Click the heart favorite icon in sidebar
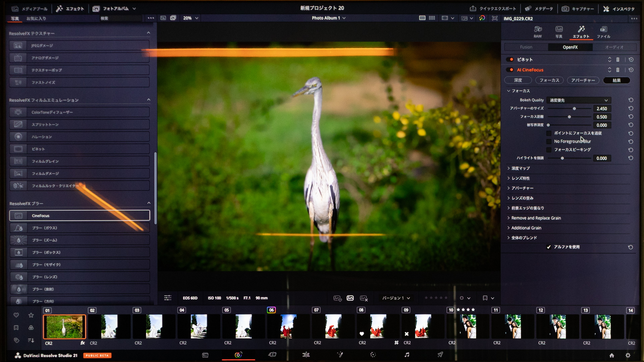644x362 pixels. pos(16,315)
